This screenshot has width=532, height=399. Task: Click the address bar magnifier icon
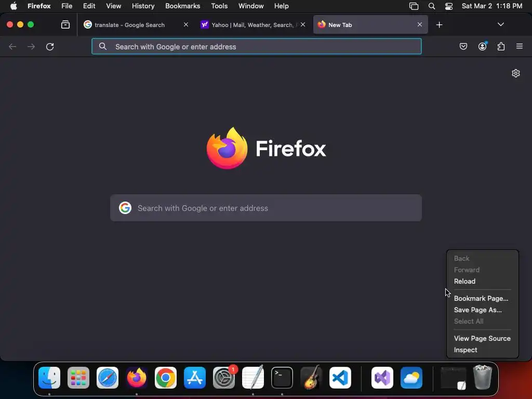pyautogui.click(x=103, y=46)
